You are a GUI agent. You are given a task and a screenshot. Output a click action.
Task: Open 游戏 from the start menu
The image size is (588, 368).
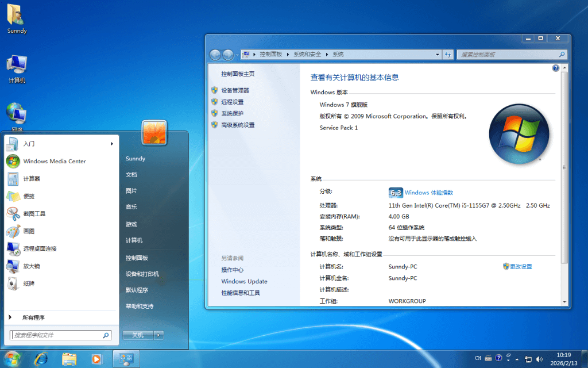(131, 224)
